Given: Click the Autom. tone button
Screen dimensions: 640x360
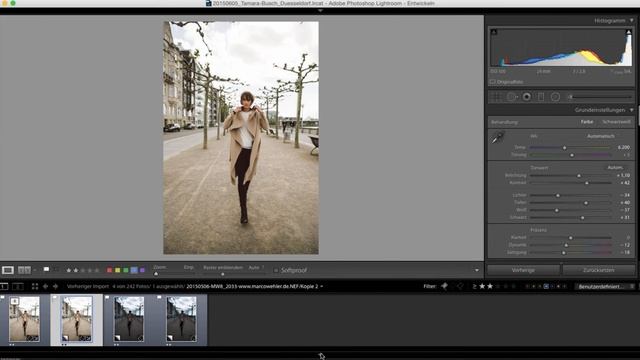Looking at the screenshot, I should click(x=615, y=167).
